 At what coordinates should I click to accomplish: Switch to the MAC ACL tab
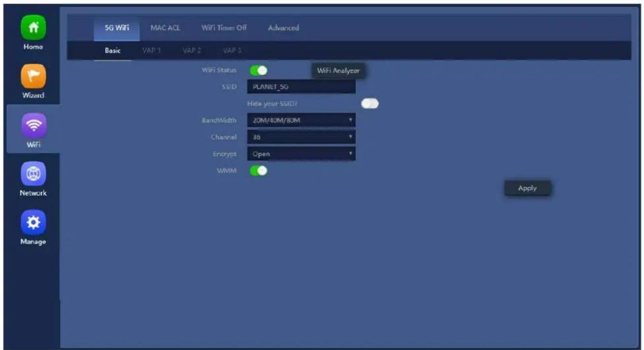[x=165, y=28]
